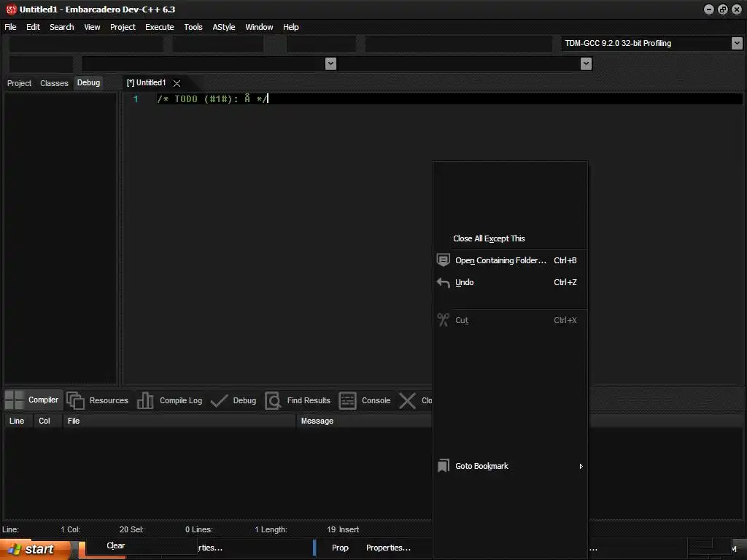Click the Find Results magnifier icon
The width and height of the screenshot is (747, 560).
pos(273,400)
